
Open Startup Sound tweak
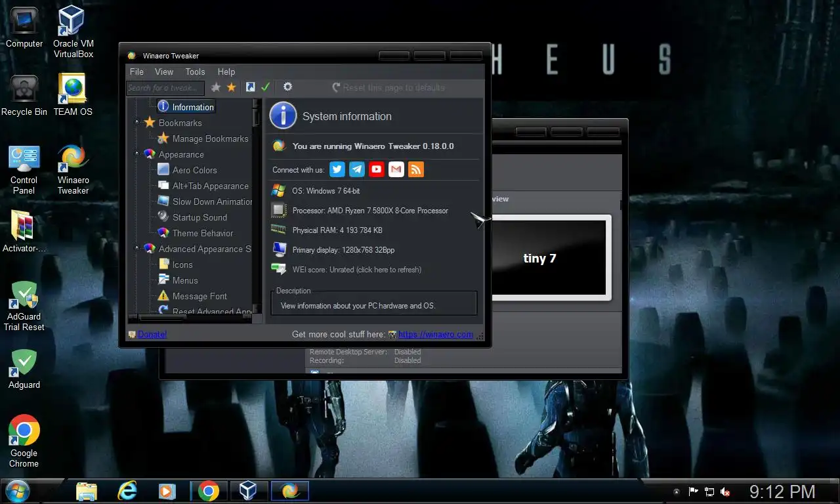point(199,217)
